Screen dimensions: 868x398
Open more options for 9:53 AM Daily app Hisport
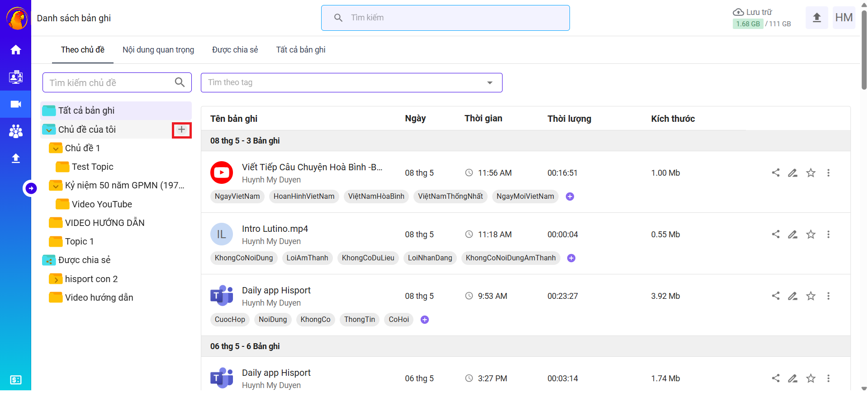[829, 296]
